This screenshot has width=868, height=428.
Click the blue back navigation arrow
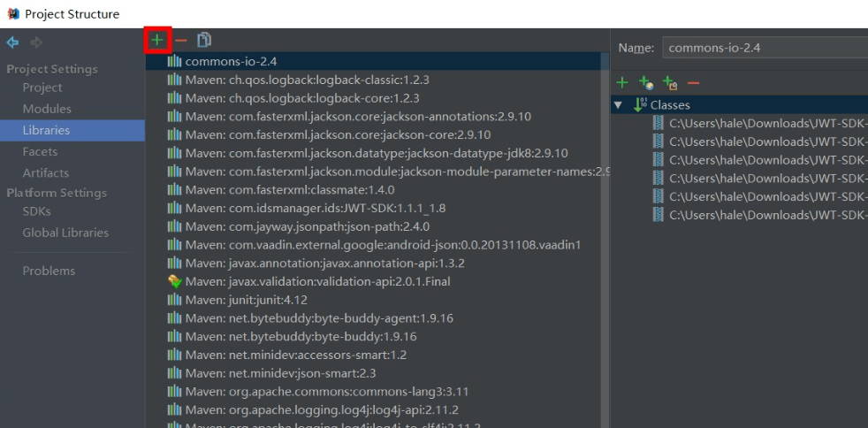(x=11, y=42)
